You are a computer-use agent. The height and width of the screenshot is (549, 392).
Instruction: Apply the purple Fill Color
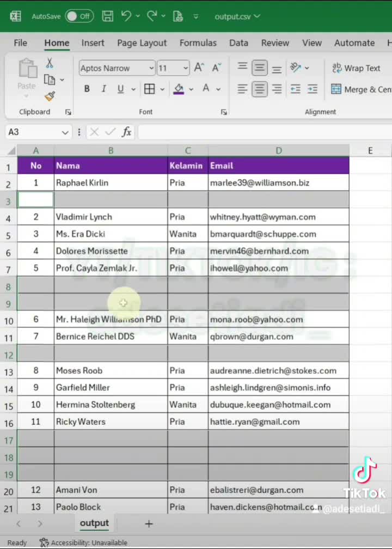pyautogui.click(x=179, y=89)
